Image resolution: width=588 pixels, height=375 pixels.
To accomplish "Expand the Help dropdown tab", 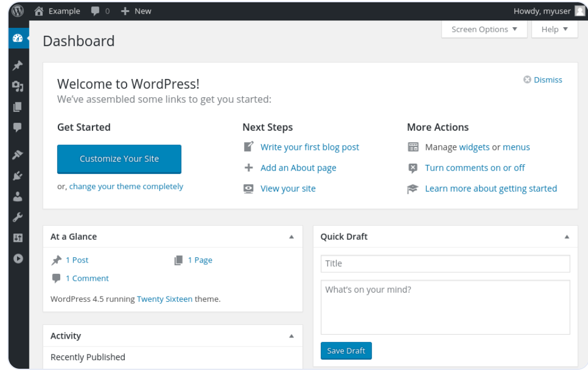I will pyautogui.click(x=555, y=30).
